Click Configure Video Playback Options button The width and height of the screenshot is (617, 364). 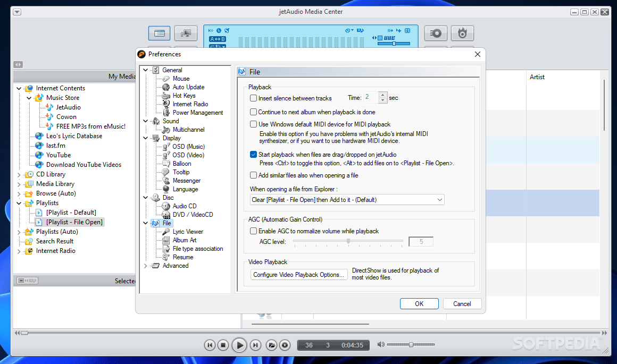(299, 275)
